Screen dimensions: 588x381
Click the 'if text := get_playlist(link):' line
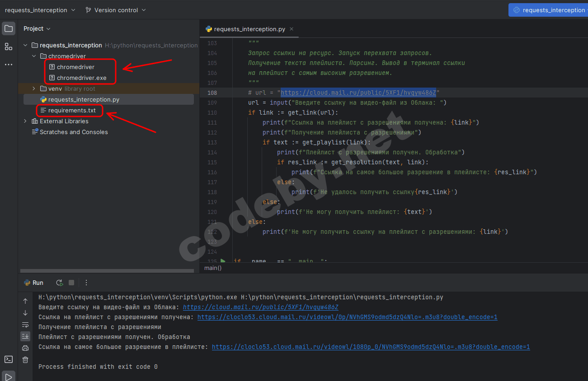point(317,142)
